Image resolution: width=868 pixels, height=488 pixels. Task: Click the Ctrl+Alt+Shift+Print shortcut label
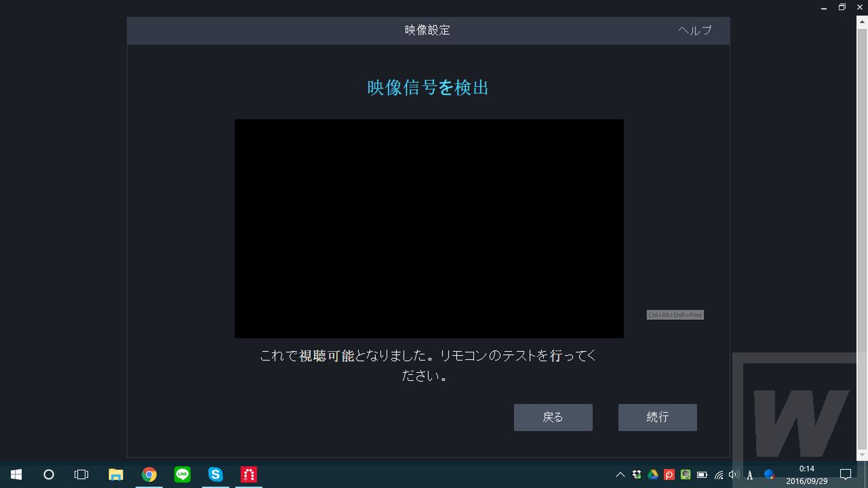pyautogui.click(x=675, y=315)
